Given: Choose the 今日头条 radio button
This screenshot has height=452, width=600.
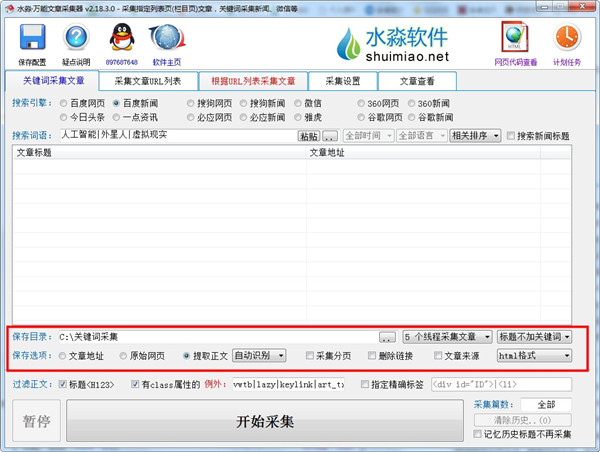Looking at the screenshot, I should (x=65, y=117).
